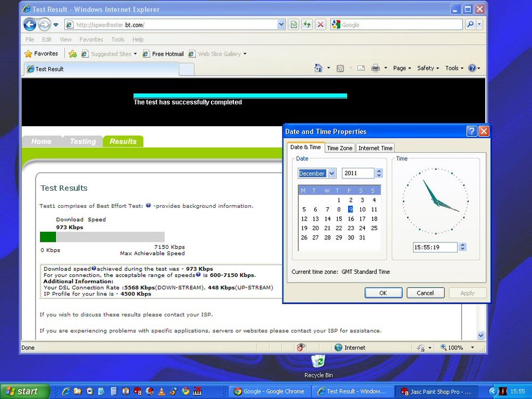Select day 16 in the calendar
532x399 pixels.
click(351, 219)
